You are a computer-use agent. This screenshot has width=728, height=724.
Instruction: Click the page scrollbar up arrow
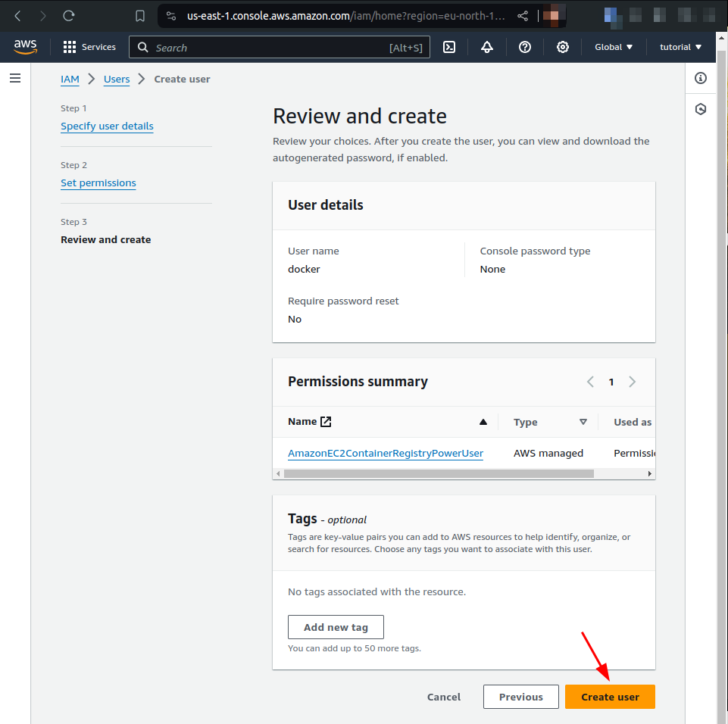pyautogui.click(x=721, y=38)
